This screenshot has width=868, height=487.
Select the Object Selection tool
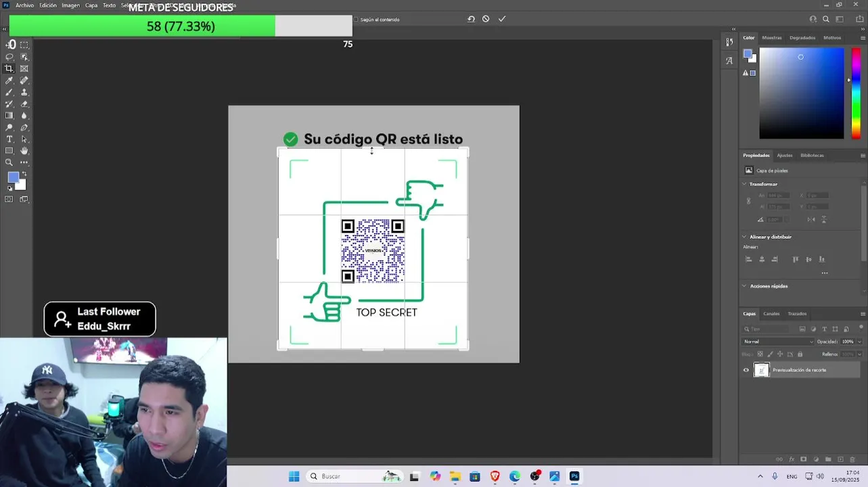pos(24,57)
